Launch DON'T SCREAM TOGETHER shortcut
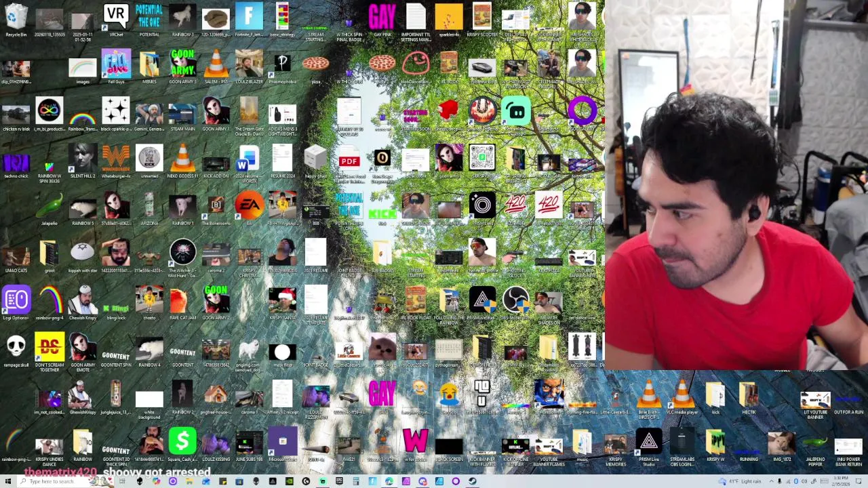Viewport: 868px width, 488px height. [x=50, y=351]
